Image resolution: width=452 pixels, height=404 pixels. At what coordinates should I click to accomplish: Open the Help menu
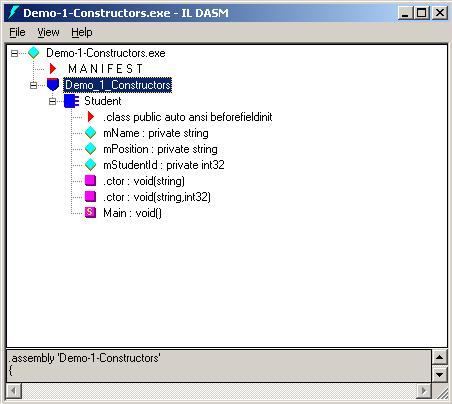pos(82,32)
